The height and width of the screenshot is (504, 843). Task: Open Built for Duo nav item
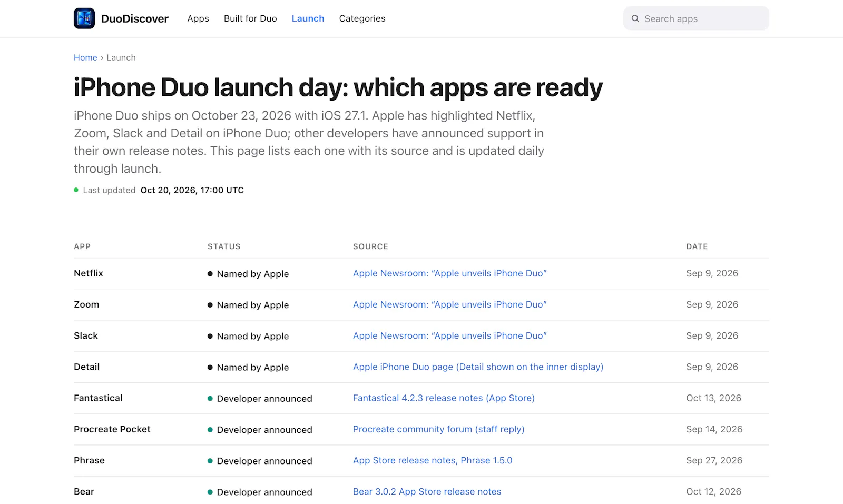(250, 18)
